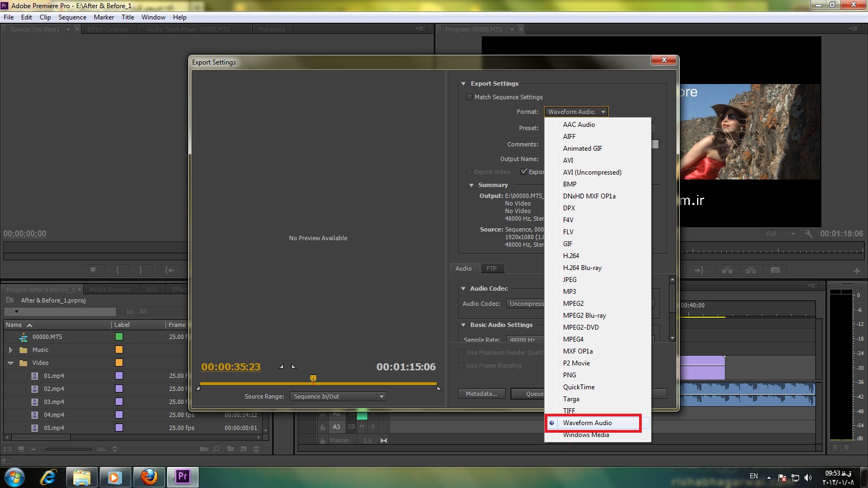Click Go to In in the Source monitor
This screenshot has width=868, height=488.
point(169,270)
